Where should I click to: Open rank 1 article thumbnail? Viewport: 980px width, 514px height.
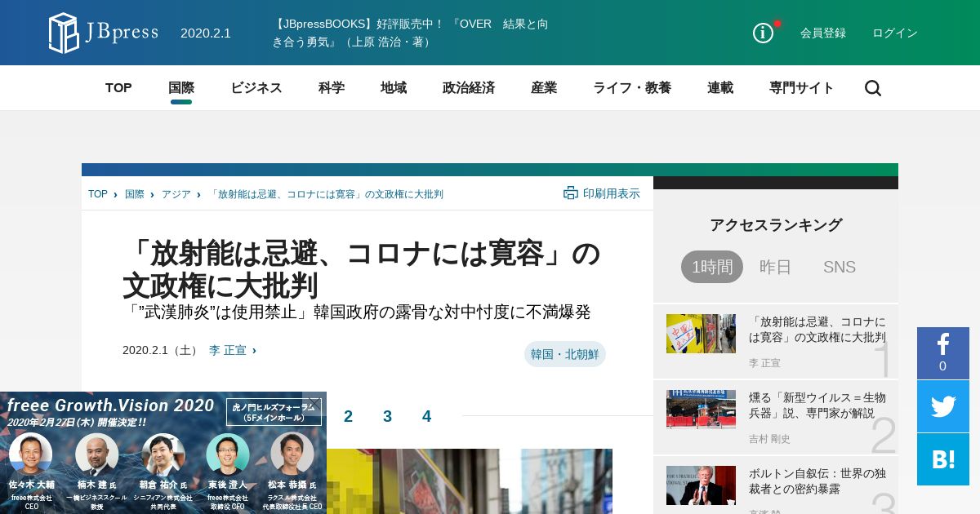pos(701,334)
